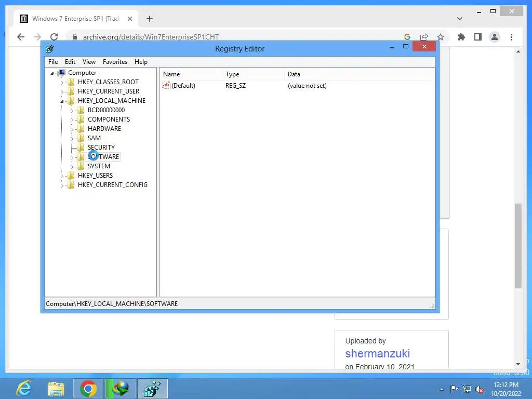Open the shermanzuki uploader link

(x=377, y=353)
